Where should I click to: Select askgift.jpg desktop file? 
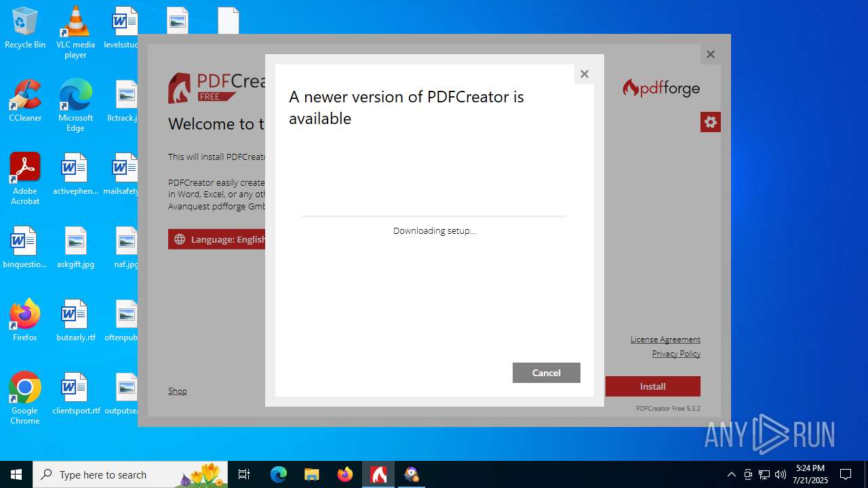(x=75, y=248)
